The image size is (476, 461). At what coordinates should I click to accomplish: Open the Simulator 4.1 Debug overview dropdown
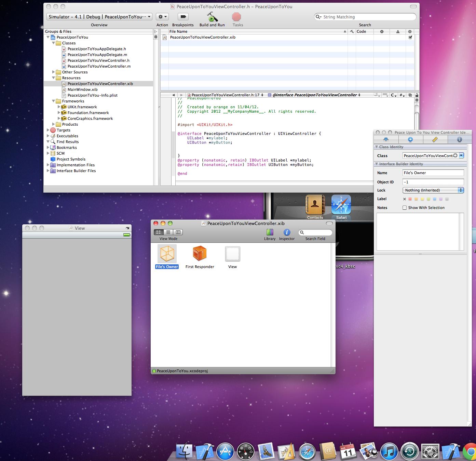coord(99,17)
